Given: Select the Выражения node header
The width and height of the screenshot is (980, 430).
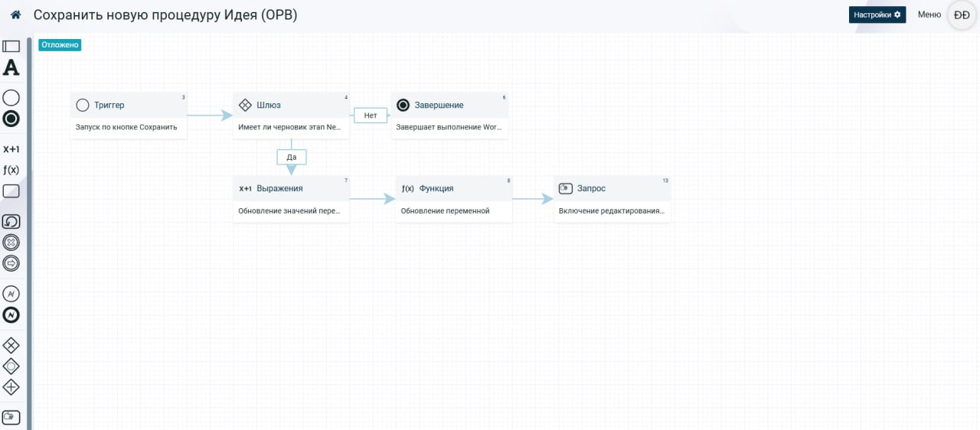Looking at the screenshot, I should click(291, 188).
